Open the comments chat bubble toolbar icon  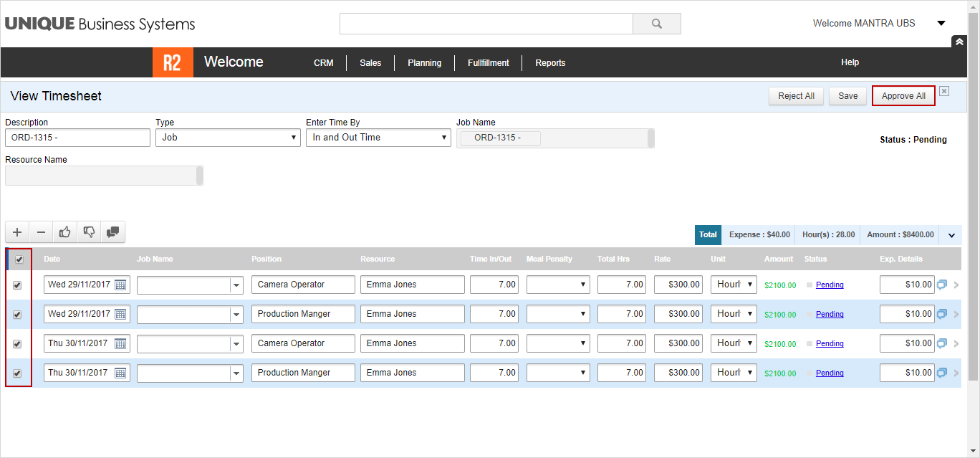(113, 232)
